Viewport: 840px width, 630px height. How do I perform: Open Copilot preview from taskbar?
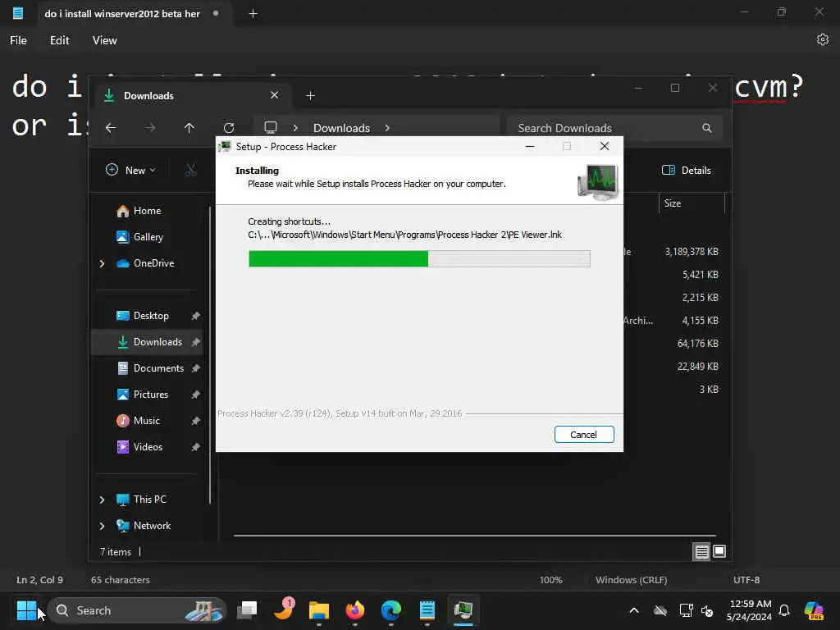click(x=815, y=610)
